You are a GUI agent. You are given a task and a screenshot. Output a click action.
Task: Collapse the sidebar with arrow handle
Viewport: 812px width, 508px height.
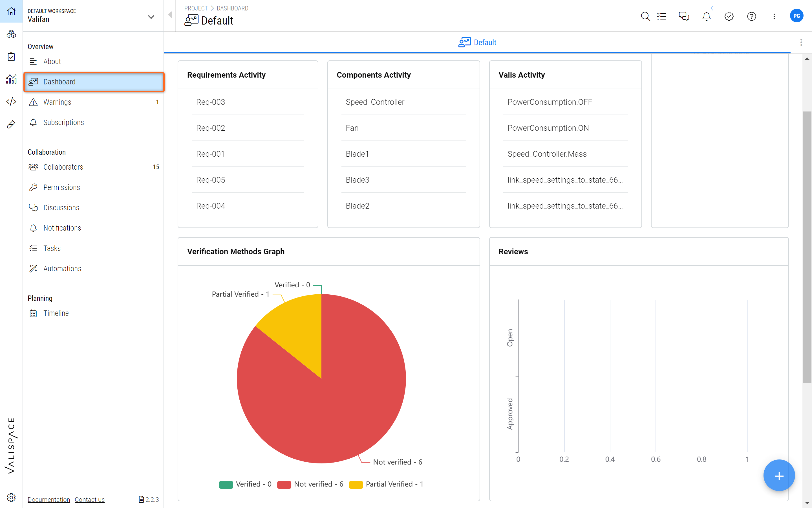(170, 15)
